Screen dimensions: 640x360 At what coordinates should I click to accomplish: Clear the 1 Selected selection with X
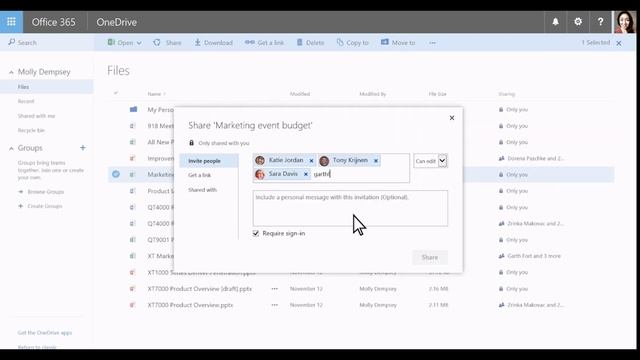(x=619, y=43)
